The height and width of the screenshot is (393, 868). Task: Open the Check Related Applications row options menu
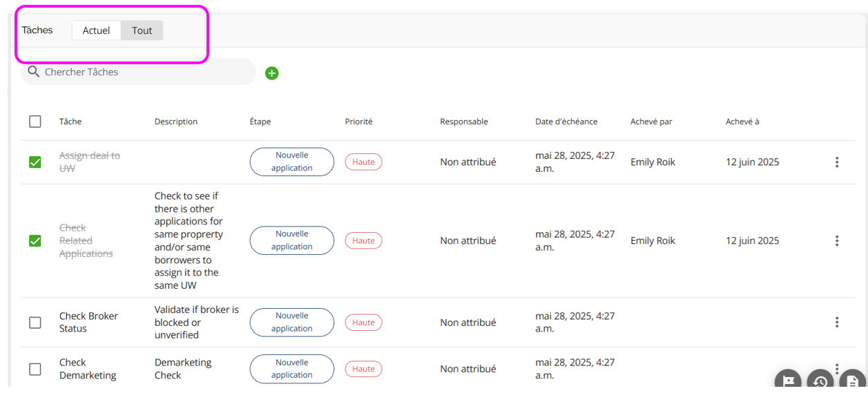click(837, 241)
